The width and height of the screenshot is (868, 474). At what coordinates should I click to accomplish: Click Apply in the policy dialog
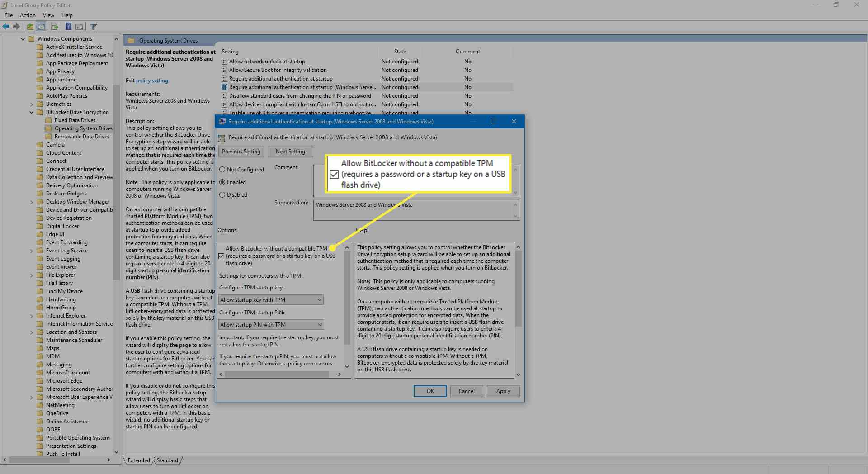[503, 391]
